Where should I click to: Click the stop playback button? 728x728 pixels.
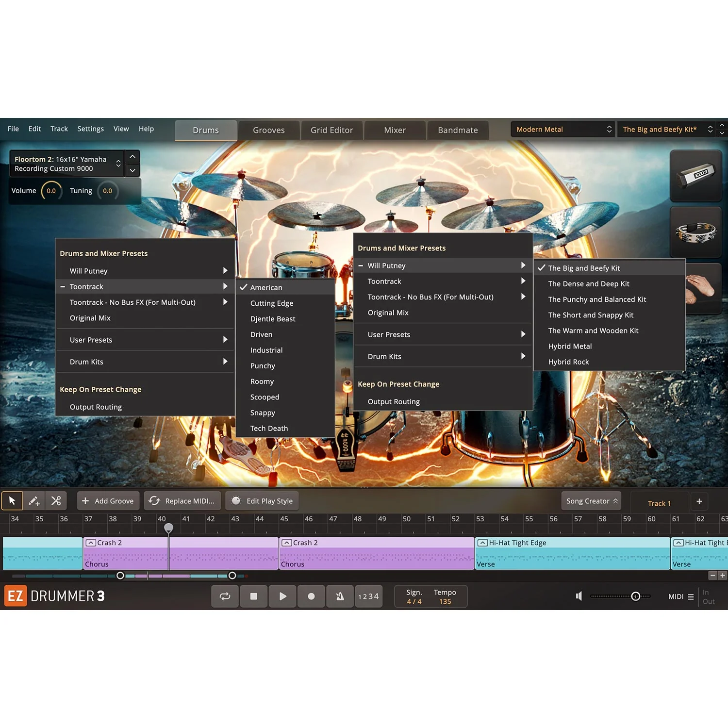253,596
